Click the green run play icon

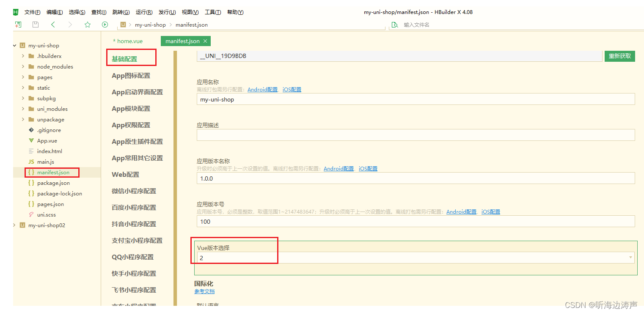click(105, 25)
